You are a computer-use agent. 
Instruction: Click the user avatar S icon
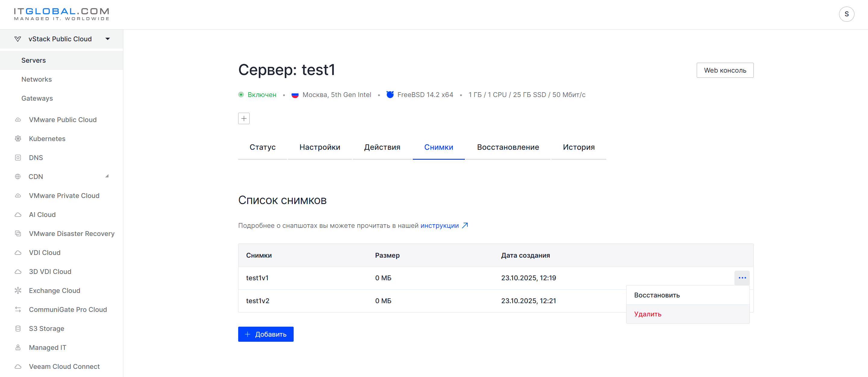[846, 14]
